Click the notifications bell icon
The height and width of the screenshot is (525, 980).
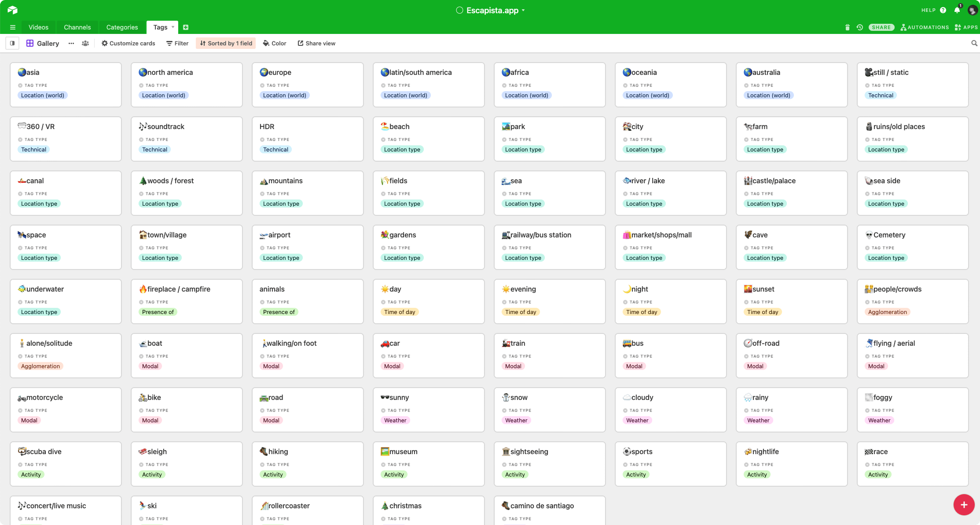pyautogui.click(x=957, y=10)
